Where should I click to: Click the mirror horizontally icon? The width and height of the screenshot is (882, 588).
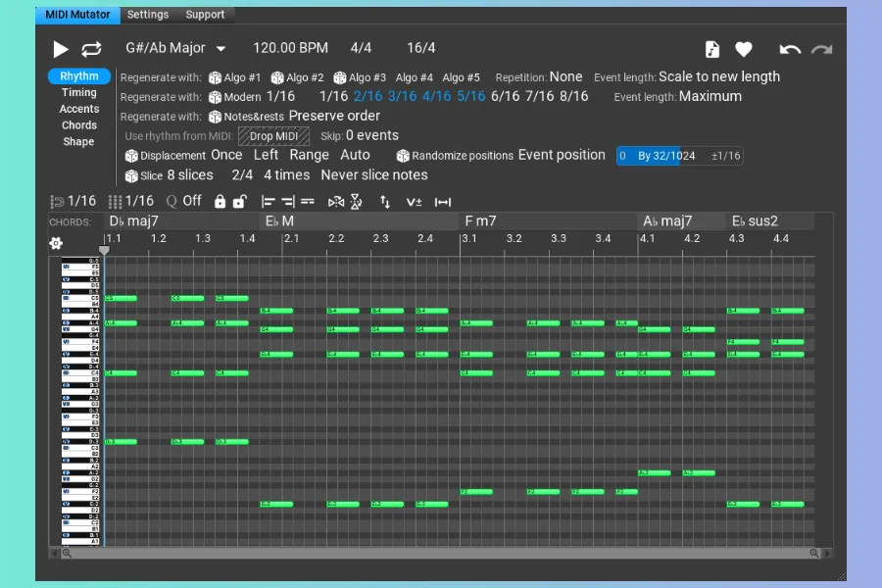coord(336,201)
